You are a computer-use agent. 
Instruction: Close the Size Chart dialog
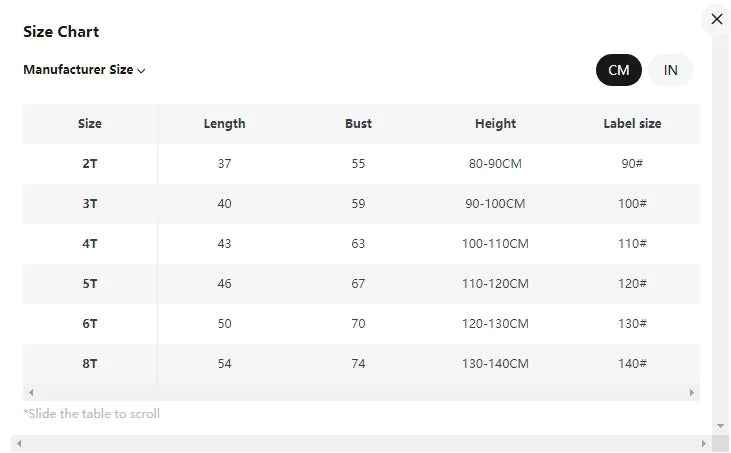[716, 19]
